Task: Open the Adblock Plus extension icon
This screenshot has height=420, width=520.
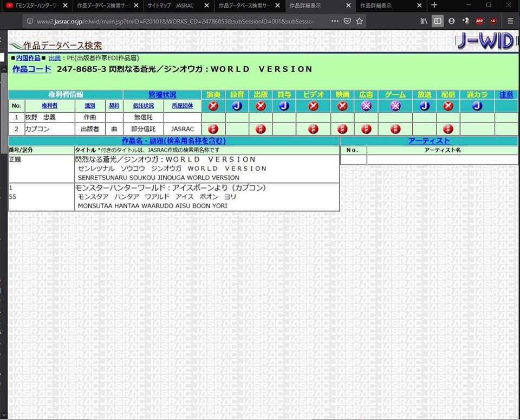Action: point(479,21)
